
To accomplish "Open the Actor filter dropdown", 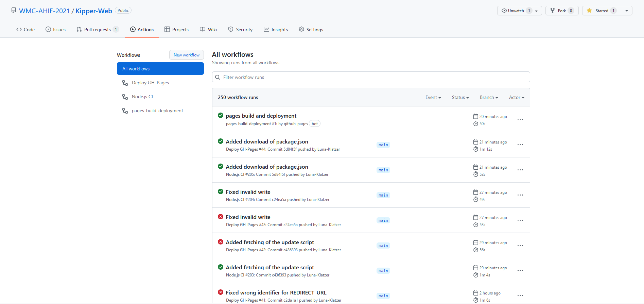I will 517,97.
